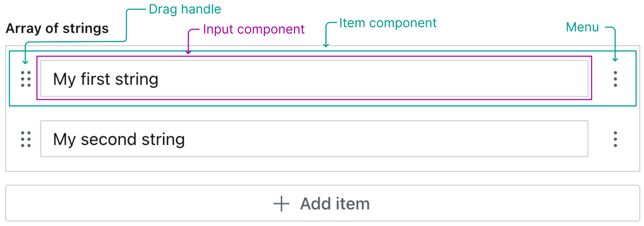Screen dimensions: 644x226
Task: Click the teal outline around the first item row
Action: tap(323, 106)
